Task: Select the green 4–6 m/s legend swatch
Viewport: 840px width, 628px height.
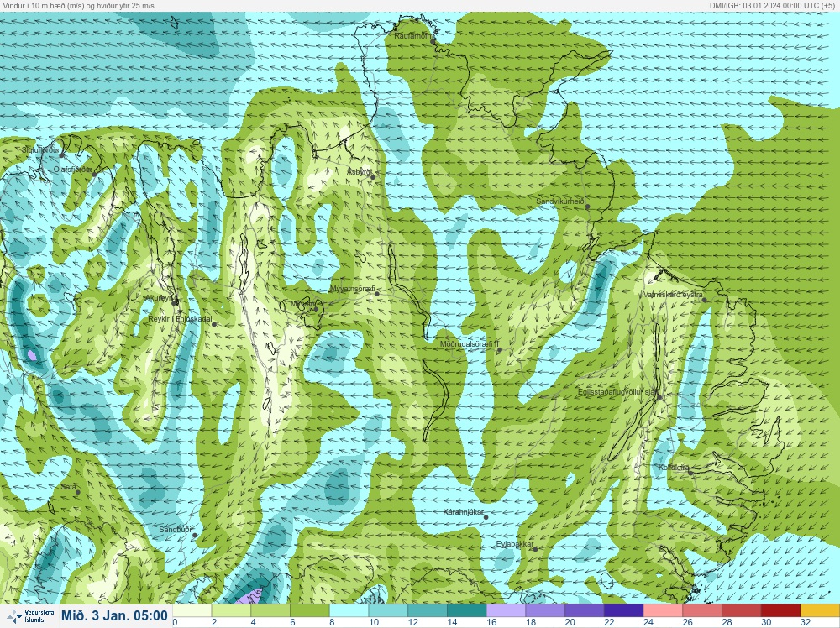Action: click(270, 610)
